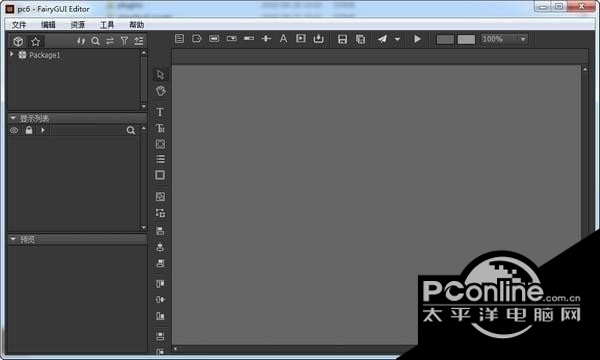Click the library panel scrollbar up arrow

(144, 52)
